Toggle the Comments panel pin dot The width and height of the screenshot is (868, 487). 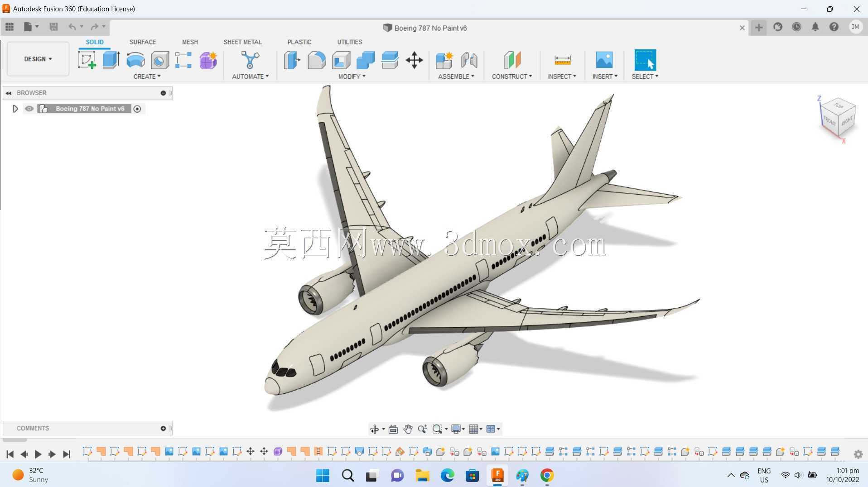click(163, 428)
